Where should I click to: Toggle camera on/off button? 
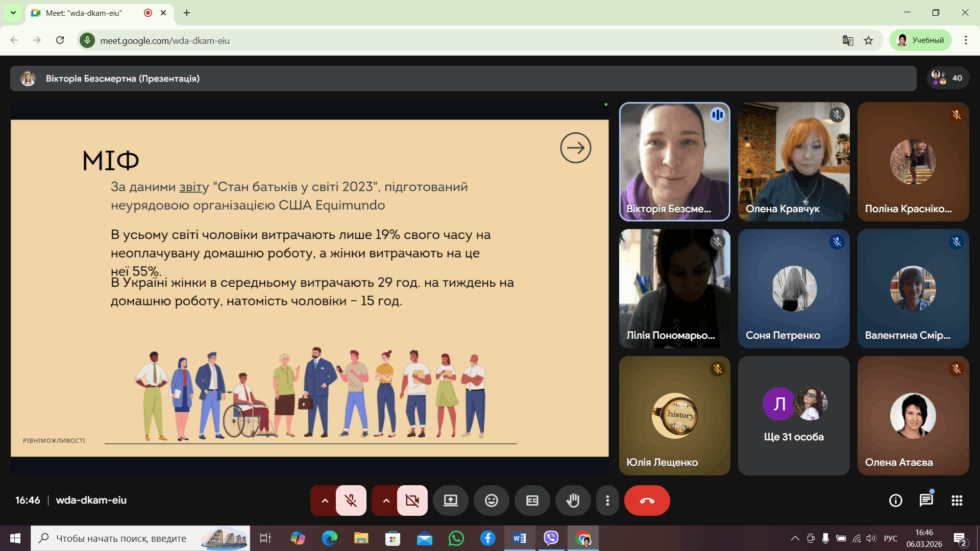(x=412, y=500)
